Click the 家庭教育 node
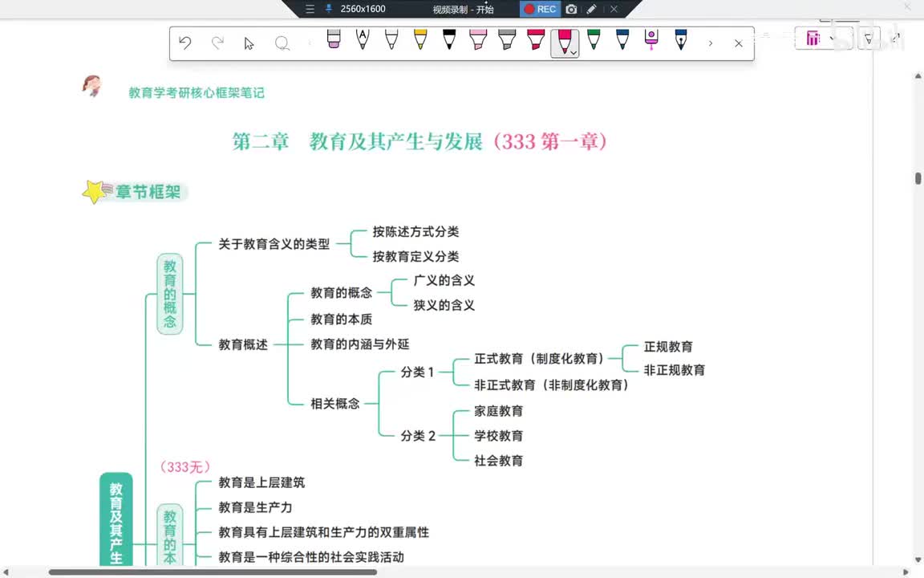 [499, 411]
